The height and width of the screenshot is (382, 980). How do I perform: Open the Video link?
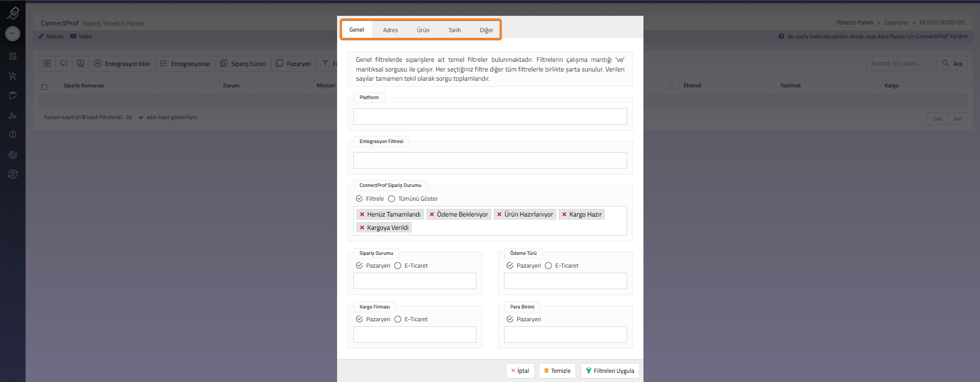pyautogui.click(x=81, y=36)
